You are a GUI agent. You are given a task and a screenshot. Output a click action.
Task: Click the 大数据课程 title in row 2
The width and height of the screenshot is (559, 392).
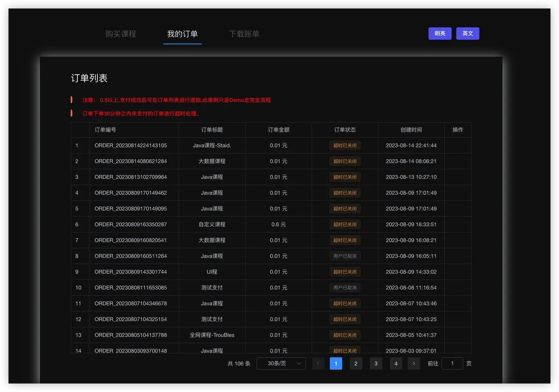(212, 161)
